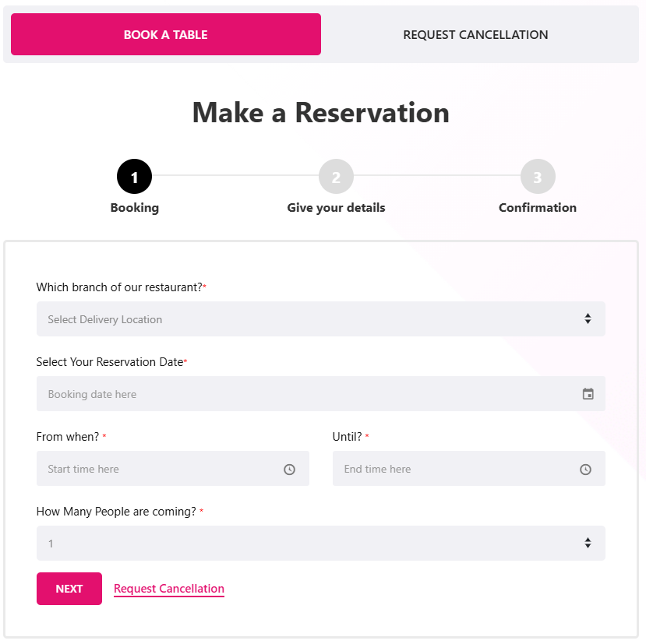The image size is (646, 644).
Task: Open the people count dropdown
Action: tap(312, 544)
